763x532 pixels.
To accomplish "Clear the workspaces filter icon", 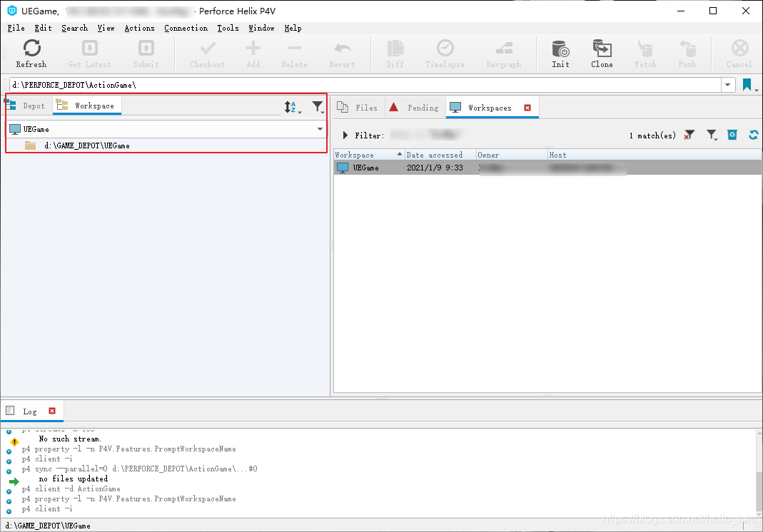I will 689,135.
